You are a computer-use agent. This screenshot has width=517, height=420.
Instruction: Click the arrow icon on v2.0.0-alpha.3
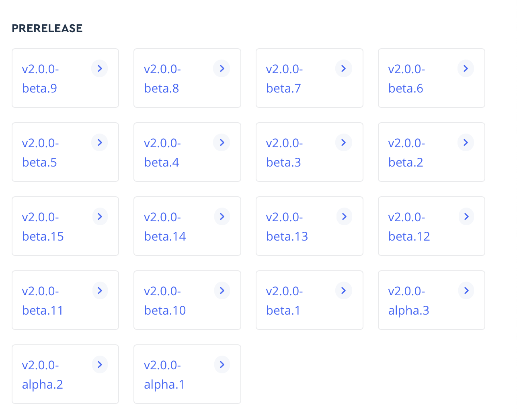pos(466,290)
